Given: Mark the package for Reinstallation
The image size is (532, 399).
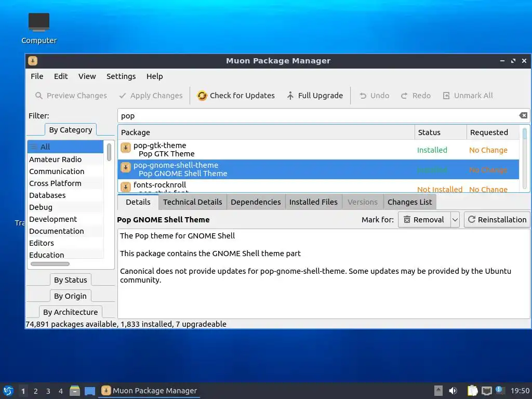Looking at the screenshot, I should pyautogui.click(x=497, y=220).
